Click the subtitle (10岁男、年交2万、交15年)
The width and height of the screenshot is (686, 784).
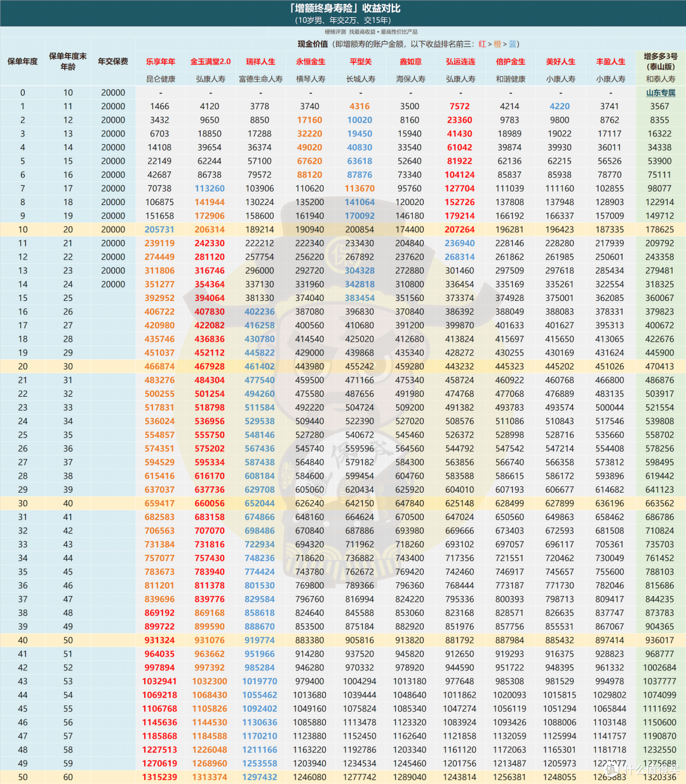[344, 20]
